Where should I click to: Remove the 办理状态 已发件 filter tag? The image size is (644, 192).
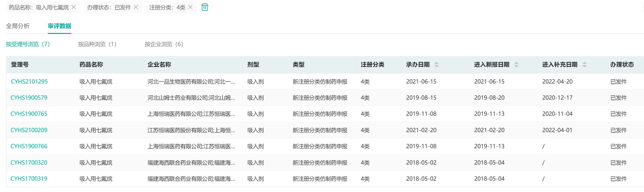(x=136, y=7)
